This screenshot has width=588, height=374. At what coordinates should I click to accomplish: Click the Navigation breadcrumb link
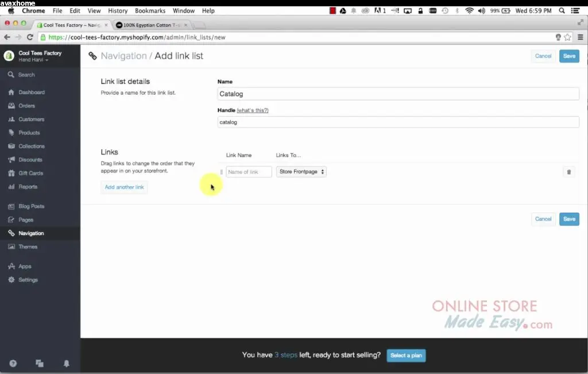click(124, 56)
